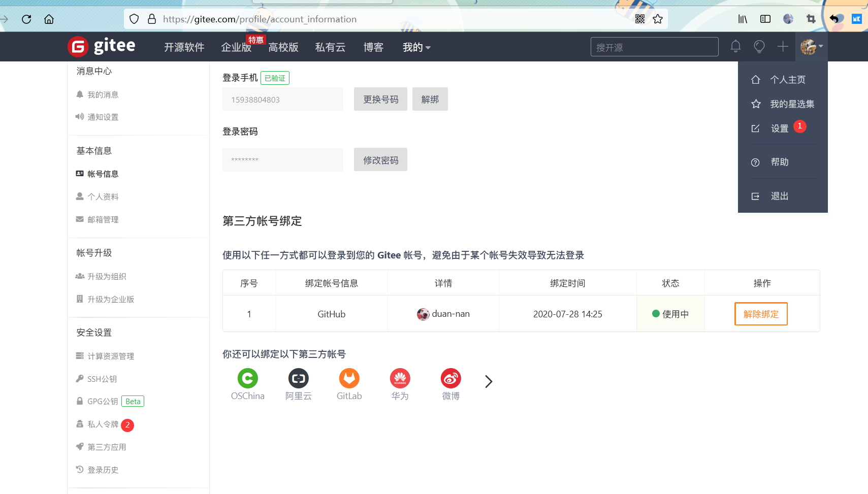The width and height of the screenshot is (868, 494).
Task: Click 解除绑定 for GitHub account
Action: click(x=760, y=314)
